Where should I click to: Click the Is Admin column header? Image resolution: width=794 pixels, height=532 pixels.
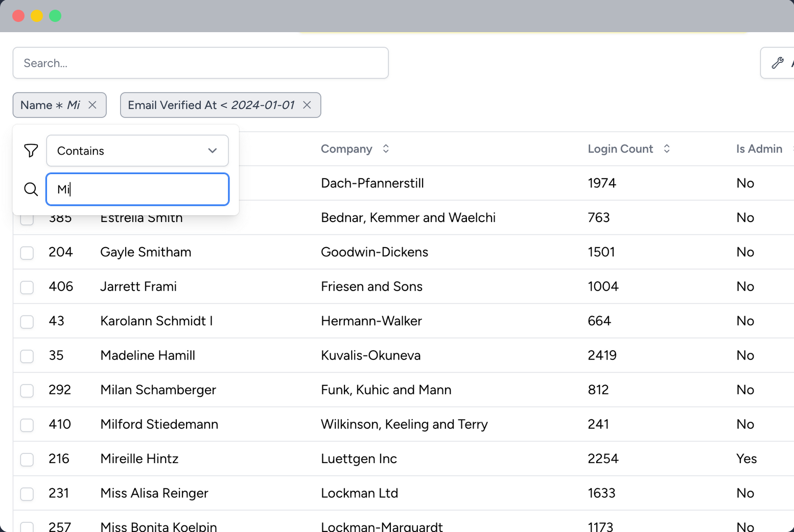[x=759, y=149]
